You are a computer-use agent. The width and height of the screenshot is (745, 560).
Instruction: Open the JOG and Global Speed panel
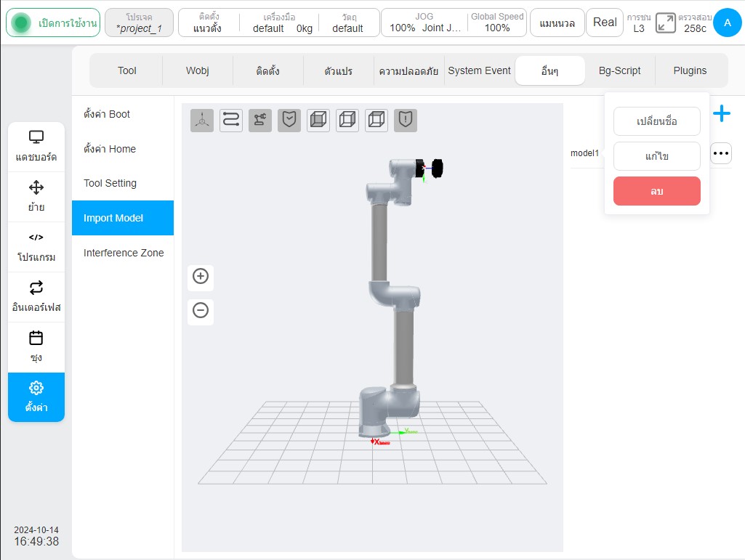(454, 23)
